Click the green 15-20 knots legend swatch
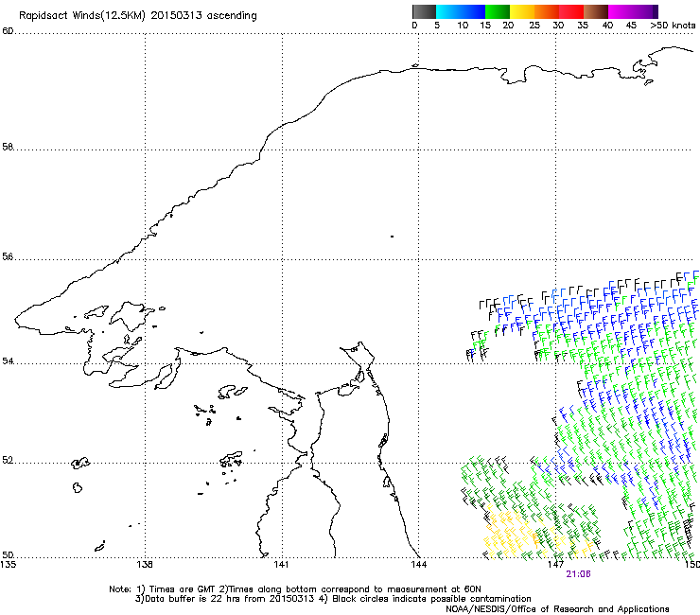This screenshot has height=615, width=700. coord(498,11)
